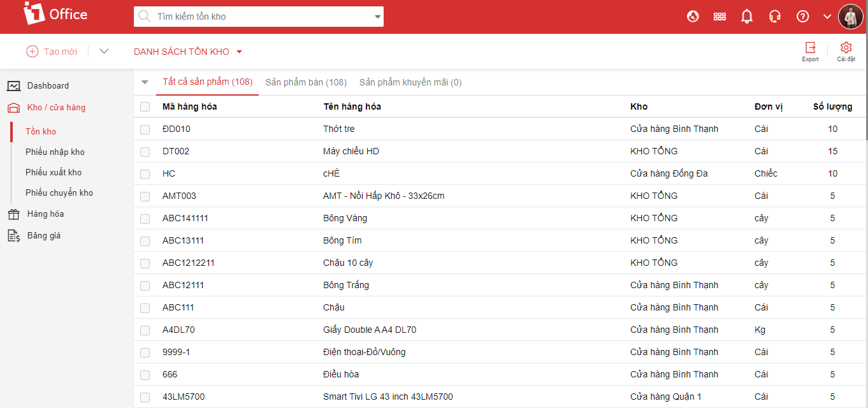Check the box next to Máy chiếu HD

point(145,152)
